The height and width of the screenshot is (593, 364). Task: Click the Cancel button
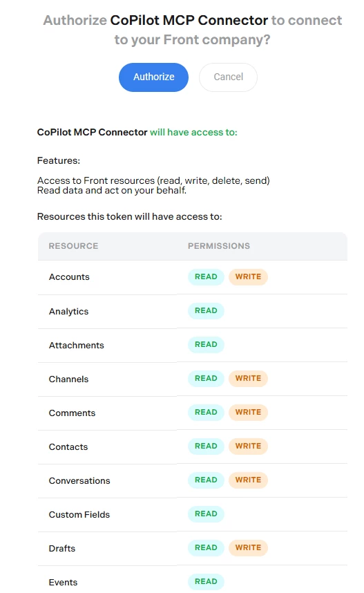(229, 77)
